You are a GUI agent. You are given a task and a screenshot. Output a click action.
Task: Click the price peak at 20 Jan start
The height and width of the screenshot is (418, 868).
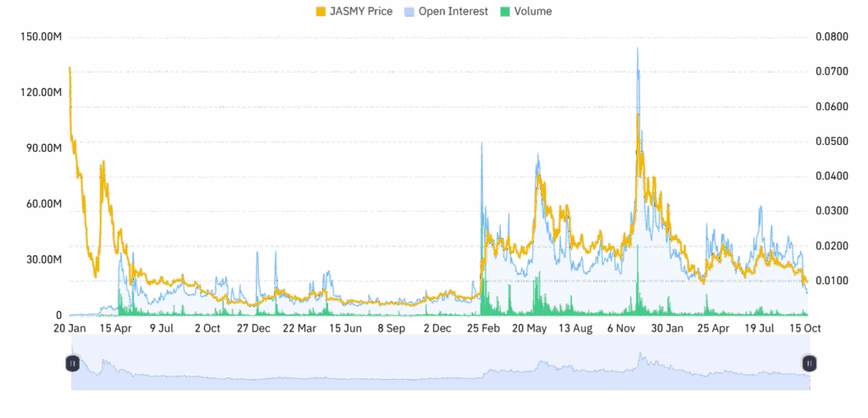click(70, 70)
